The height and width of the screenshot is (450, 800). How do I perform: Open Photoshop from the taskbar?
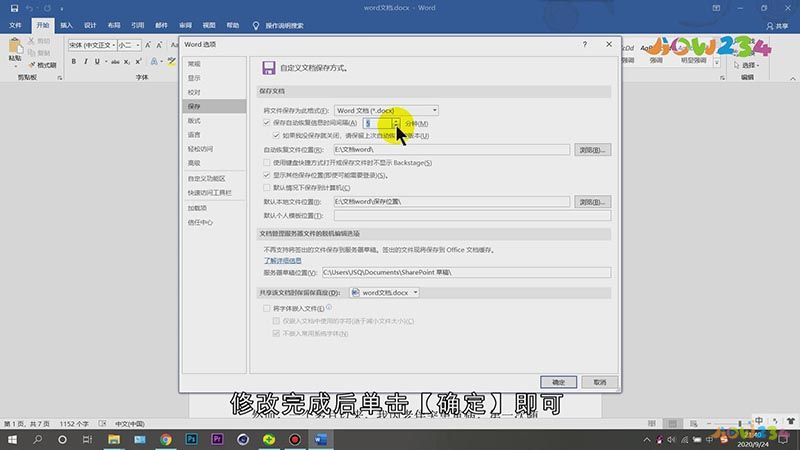pyautogui.click(x=191, y=439)
